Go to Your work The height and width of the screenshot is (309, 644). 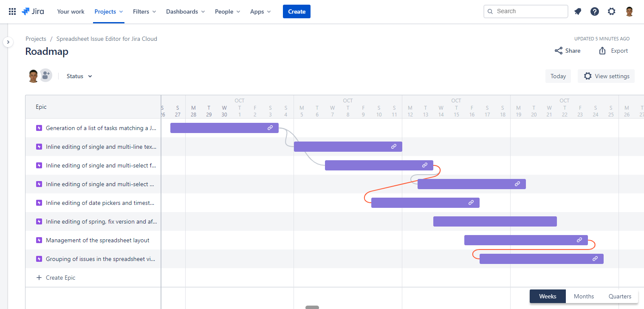[71, 11]
